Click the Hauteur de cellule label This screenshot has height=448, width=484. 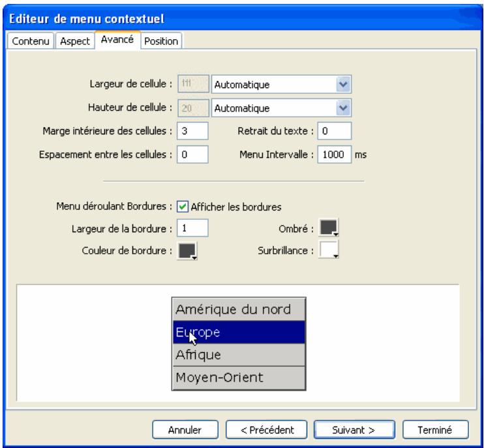point(130,108)
